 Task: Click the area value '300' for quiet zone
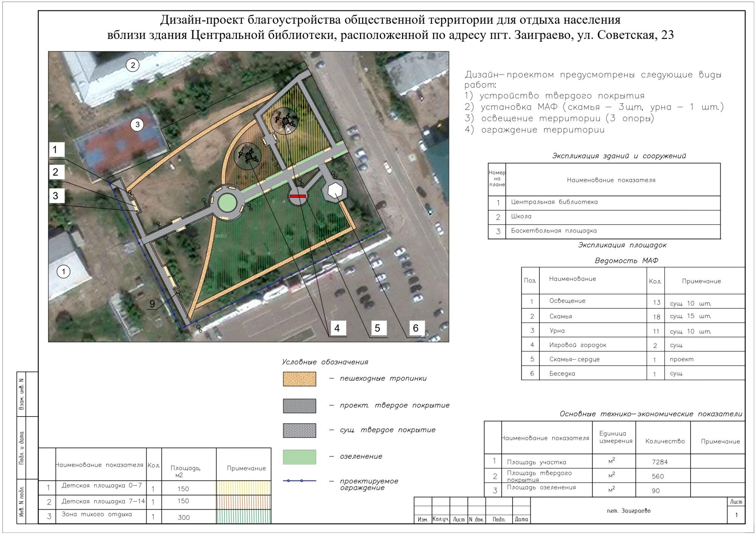184,518
